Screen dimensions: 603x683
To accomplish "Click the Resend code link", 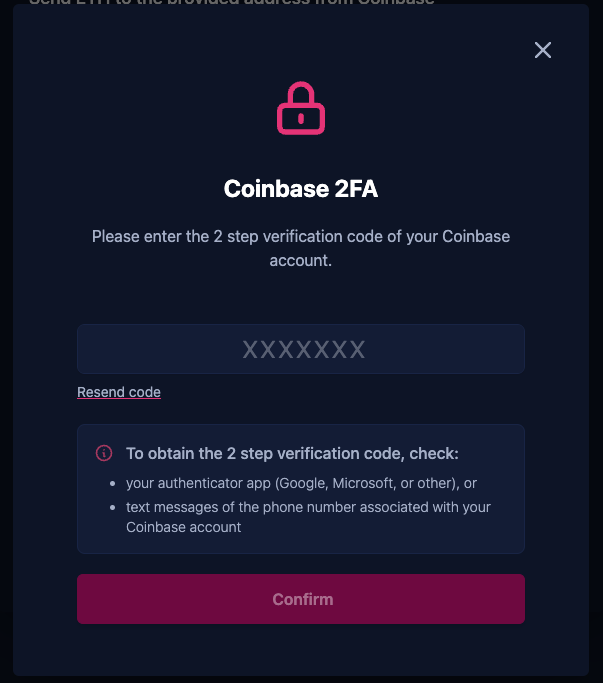I will [x=119, y=392].
